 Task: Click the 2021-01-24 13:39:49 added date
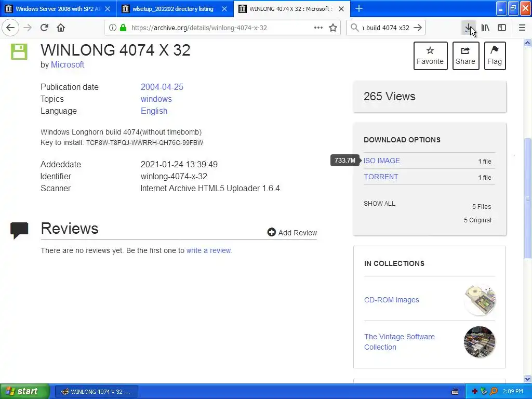(179, 165)
